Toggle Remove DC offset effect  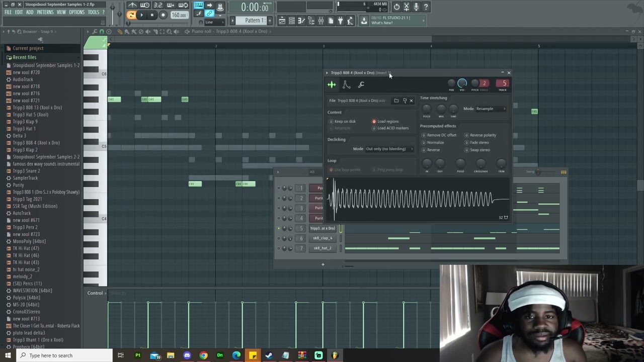pos(439,135)
